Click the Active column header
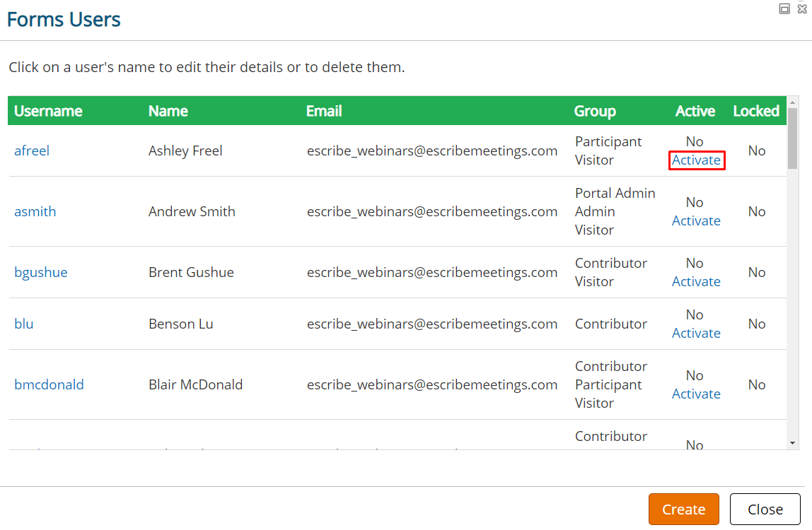Screen dimensions: 812x530 695,111
